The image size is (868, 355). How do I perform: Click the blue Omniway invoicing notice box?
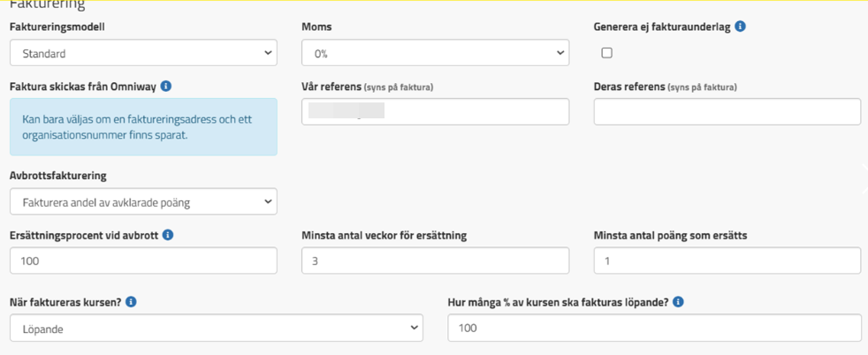(143, 127)
